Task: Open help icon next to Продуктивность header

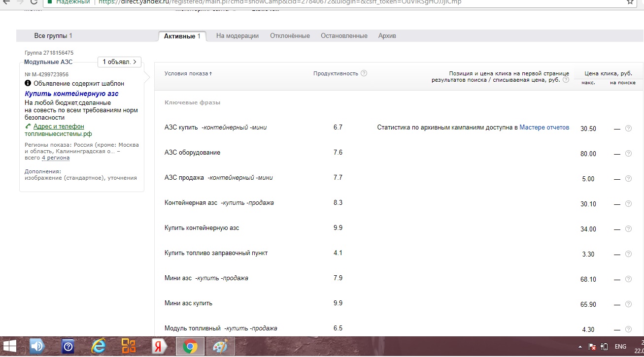Action: click(364, 73)
